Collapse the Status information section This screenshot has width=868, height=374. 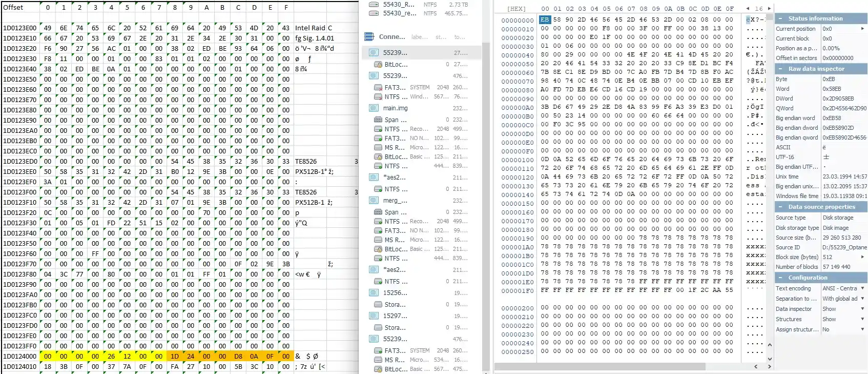780,18
